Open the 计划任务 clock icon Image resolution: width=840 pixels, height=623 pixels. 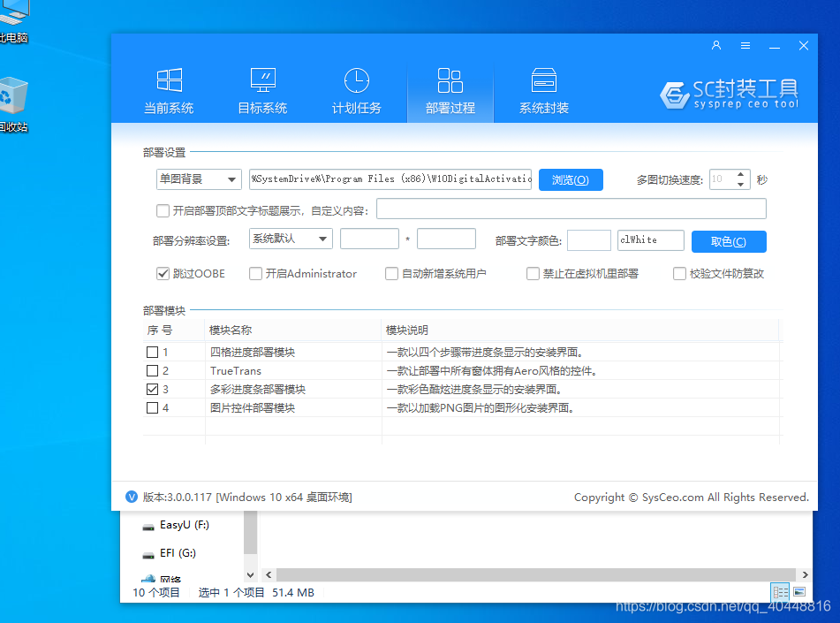point(356,80)
